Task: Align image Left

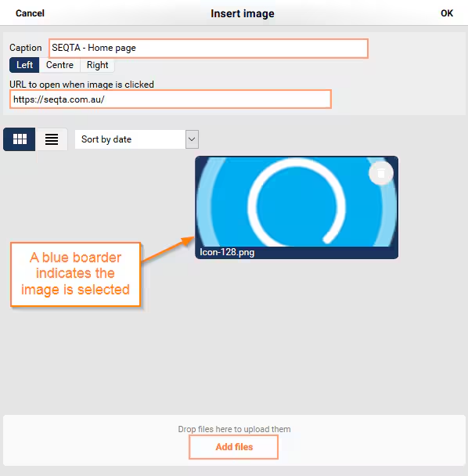Action: [24, 65]
